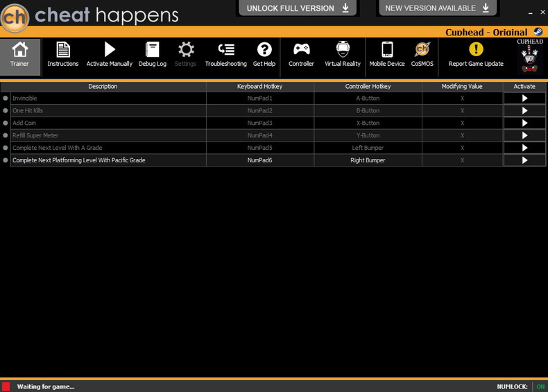Toggle the Invincible status indicator
This screenshot has height=392, width=548.
(6, 99)
